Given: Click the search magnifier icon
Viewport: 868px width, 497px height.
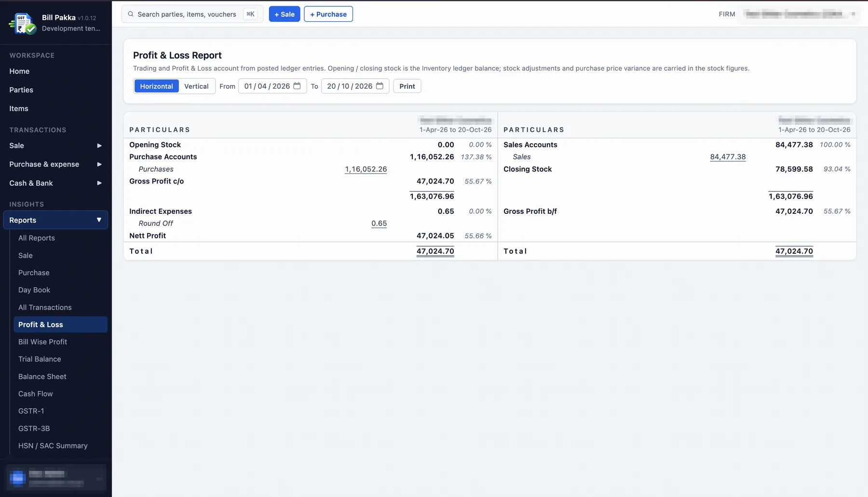Looking at the screenshot, I should [x=131, y=14].
